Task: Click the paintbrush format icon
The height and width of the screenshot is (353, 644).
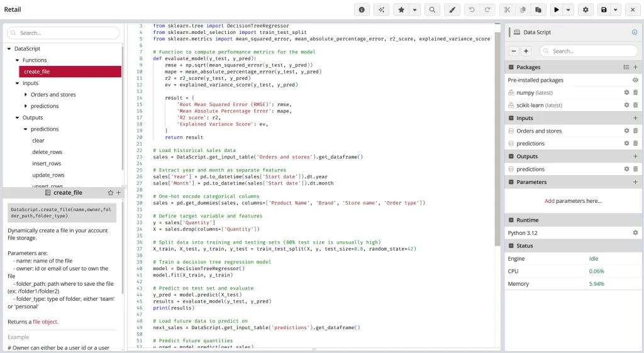Action: (452, 10)
